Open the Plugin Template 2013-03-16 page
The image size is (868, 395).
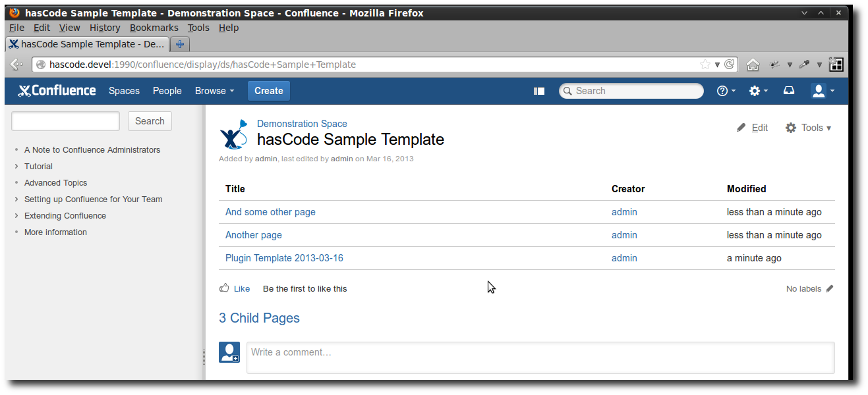click(x=284, y=257)
